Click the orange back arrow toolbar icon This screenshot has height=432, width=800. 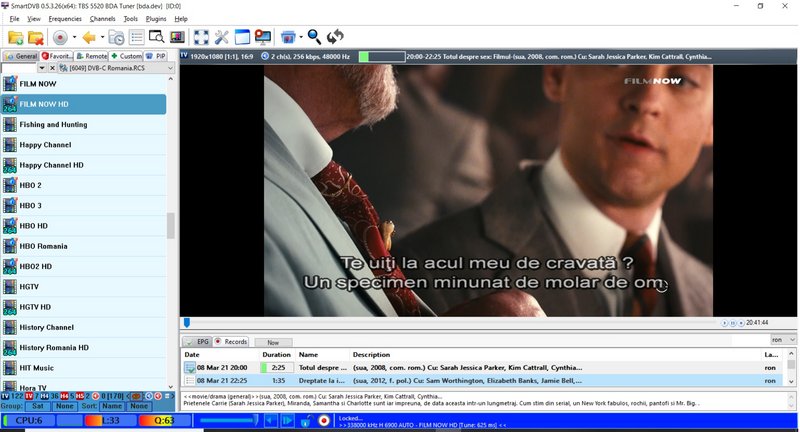[89, 37]
